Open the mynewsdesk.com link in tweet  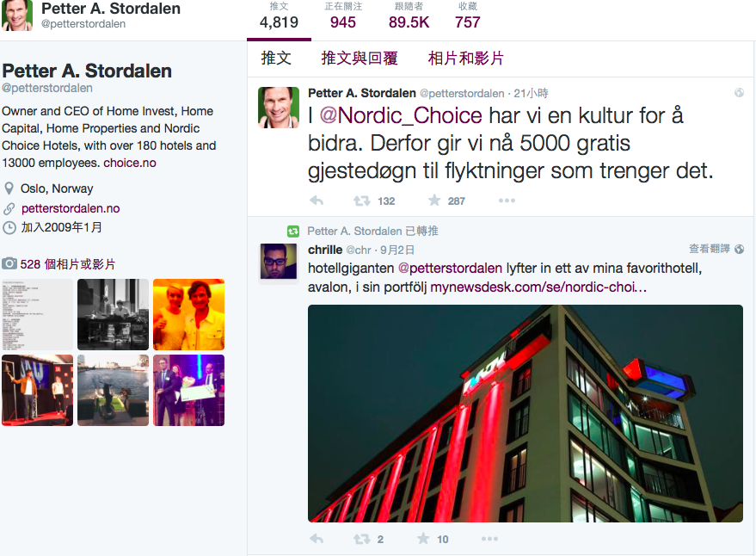click(538, 287)
